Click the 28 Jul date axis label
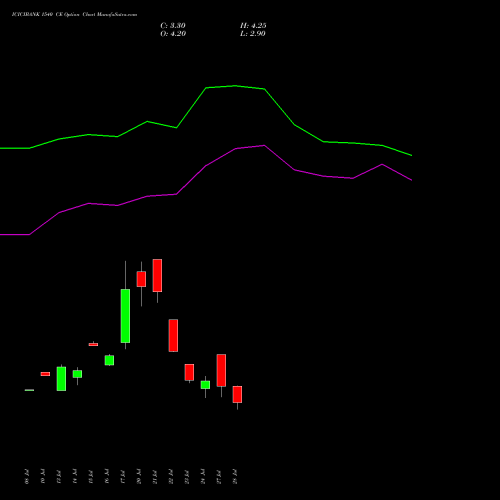Screen dimensions: 500x500 point(235,476)
